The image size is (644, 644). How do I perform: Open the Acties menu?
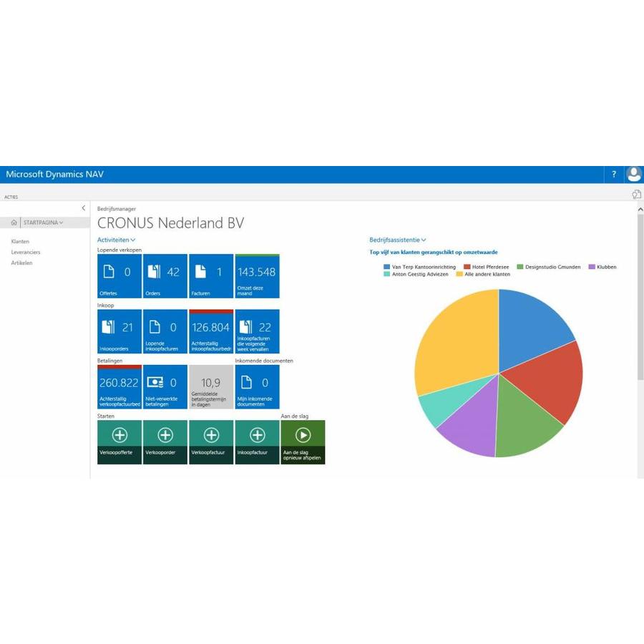click(x=11, y=197)
